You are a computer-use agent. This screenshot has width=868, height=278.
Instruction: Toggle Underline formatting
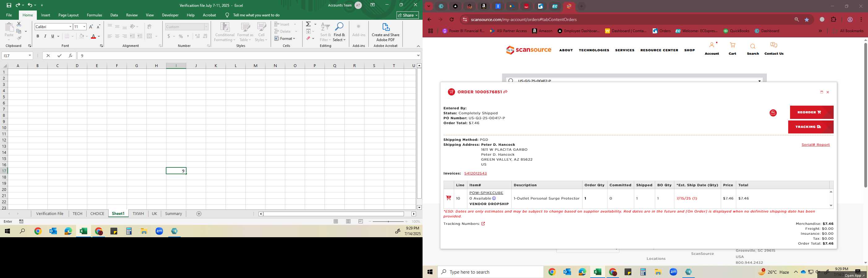53,36
